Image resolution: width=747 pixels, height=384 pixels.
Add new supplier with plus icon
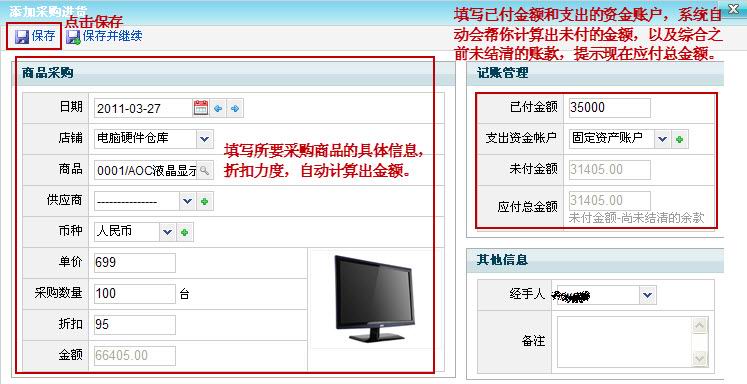[x=204, y=201]
